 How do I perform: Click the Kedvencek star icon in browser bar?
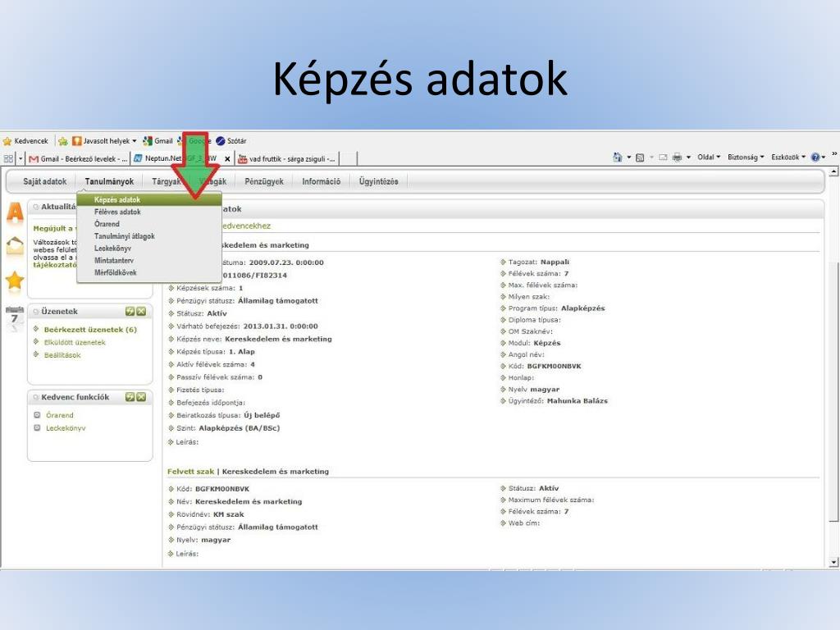pos(7,141)
